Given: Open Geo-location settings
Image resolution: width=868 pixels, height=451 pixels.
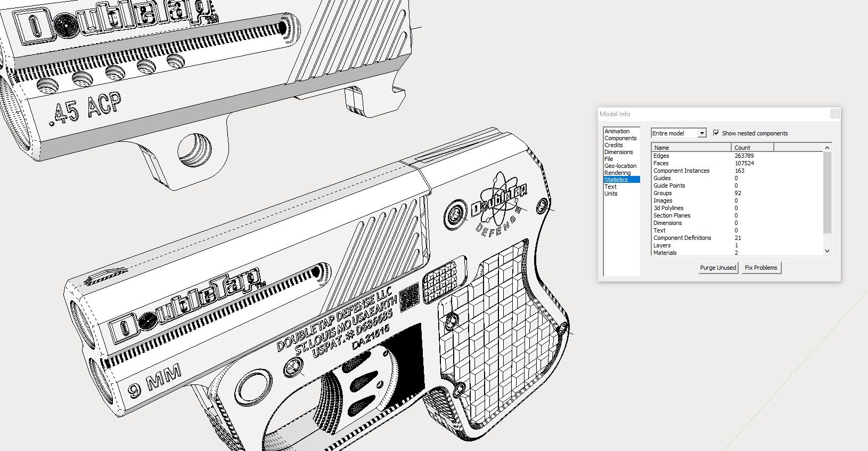Looking at the screenshot, I should coord(620,166).
